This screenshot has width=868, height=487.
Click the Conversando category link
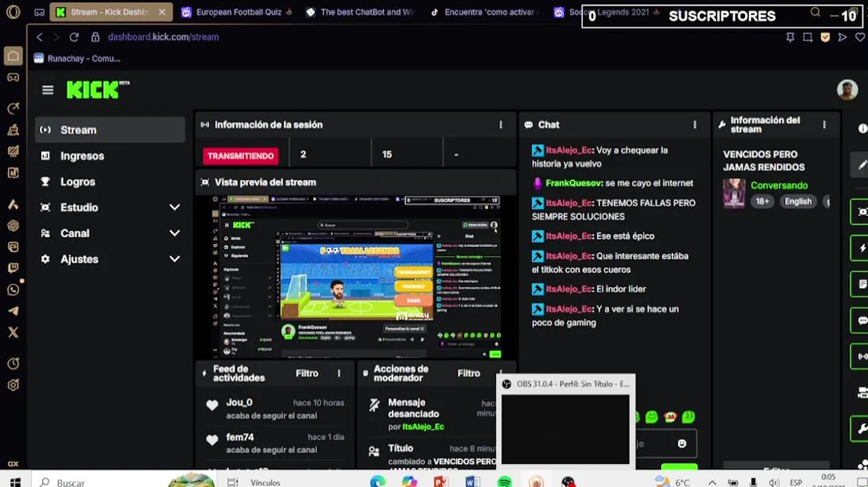779,185
